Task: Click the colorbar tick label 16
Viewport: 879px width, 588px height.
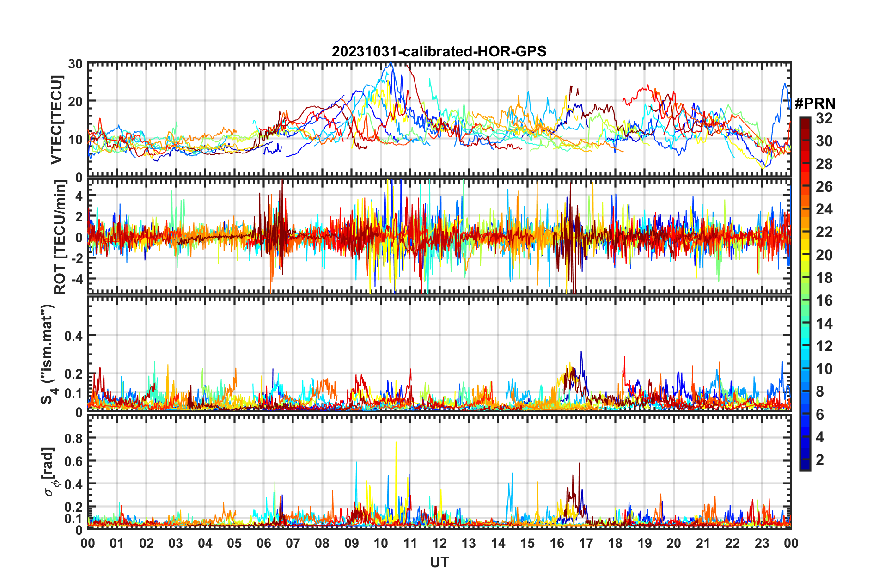Action: pos(824,300)
